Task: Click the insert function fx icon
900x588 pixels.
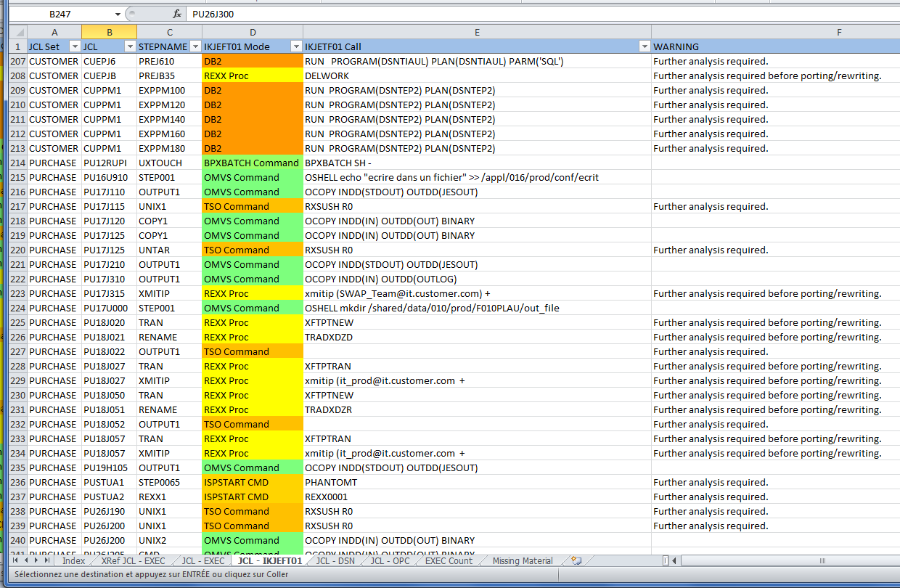Action: (176, 14)
